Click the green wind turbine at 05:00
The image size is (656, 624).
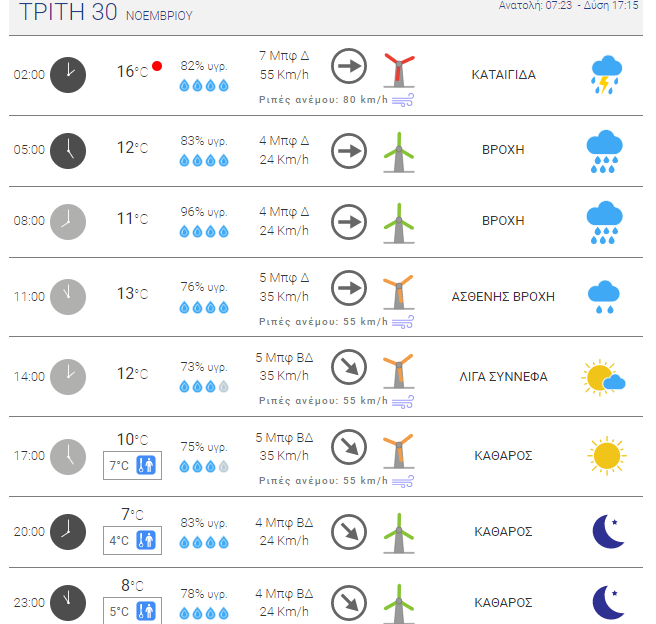coord(399,152)
